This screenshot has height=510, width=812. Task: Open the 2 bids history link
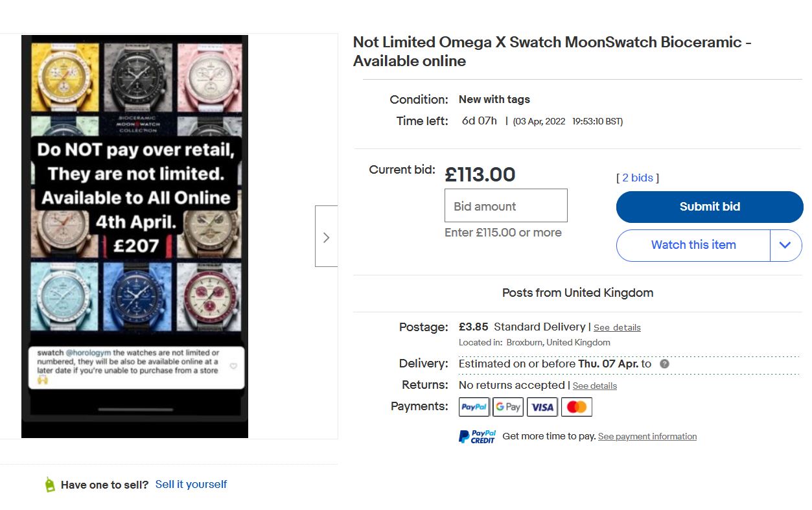pos(637,178)
